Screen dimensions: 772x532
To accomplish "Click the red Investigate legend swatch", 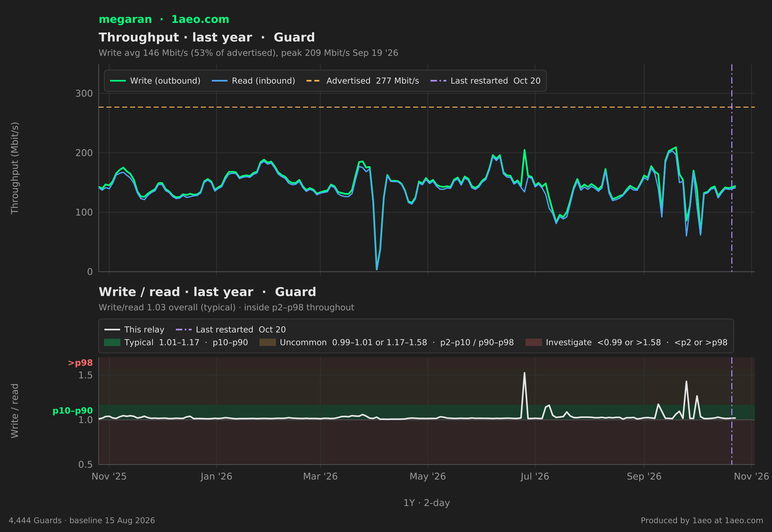I will point(534,343).
